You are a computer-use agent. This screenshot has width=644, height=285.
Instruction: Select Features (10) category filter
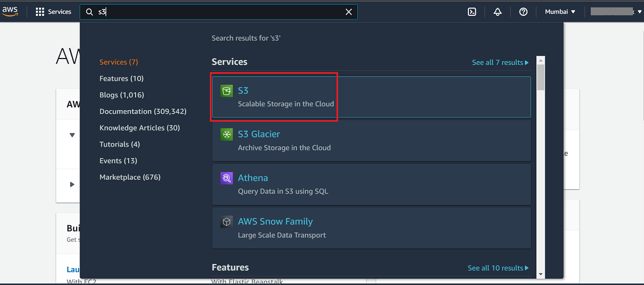[x=121, y=78]
